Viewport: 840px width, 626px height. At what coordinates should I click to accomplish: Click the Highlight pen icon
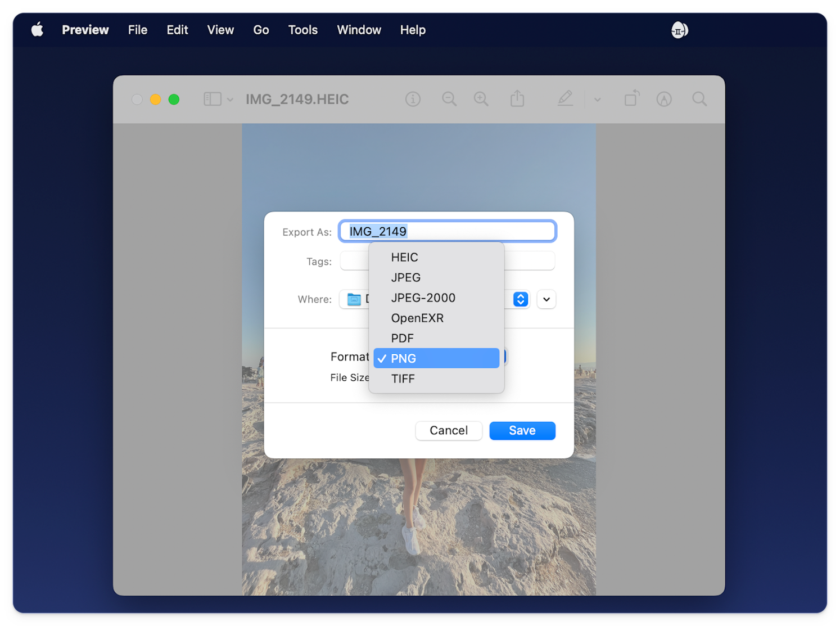point(664,99)
